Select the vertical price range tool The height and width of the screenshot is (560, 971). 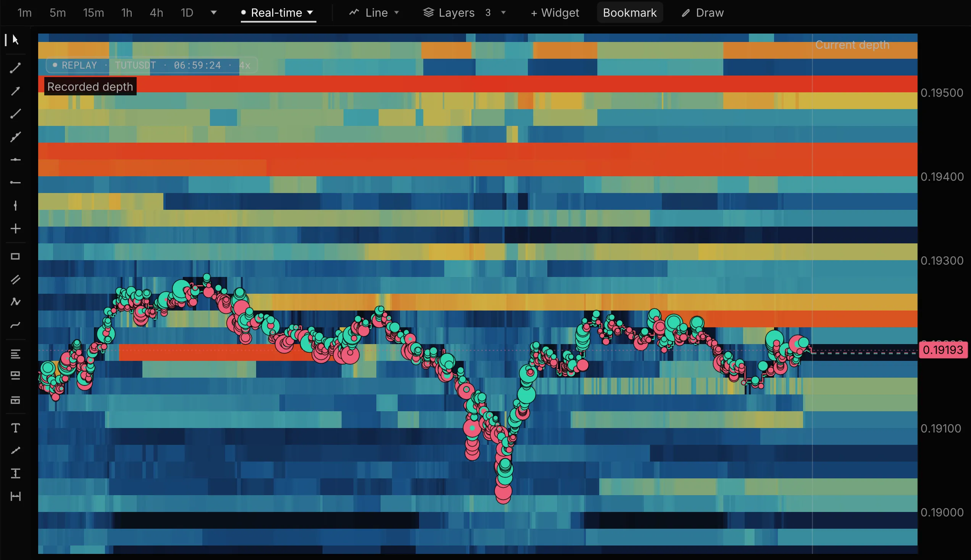point(15,473)
